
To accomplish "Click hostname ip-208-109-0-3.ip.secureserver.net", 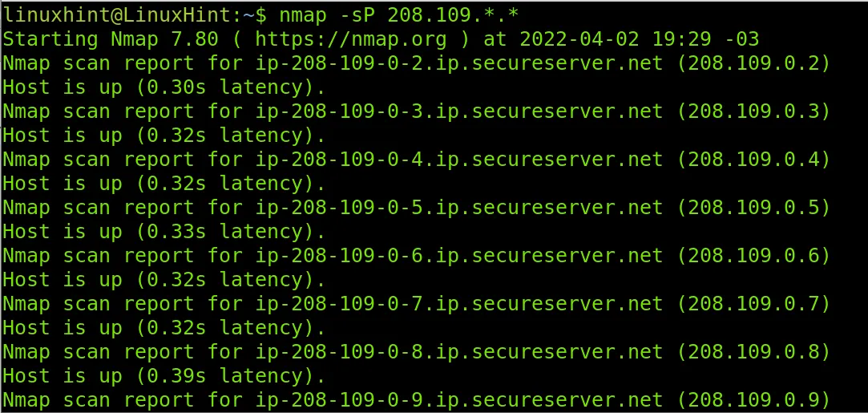I will click(x=459, y=111).
